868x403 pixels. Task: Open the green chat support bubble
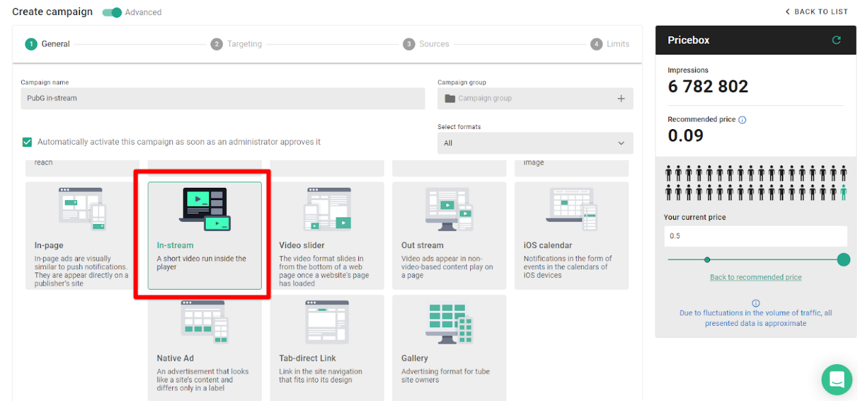(x=837, y=379)
